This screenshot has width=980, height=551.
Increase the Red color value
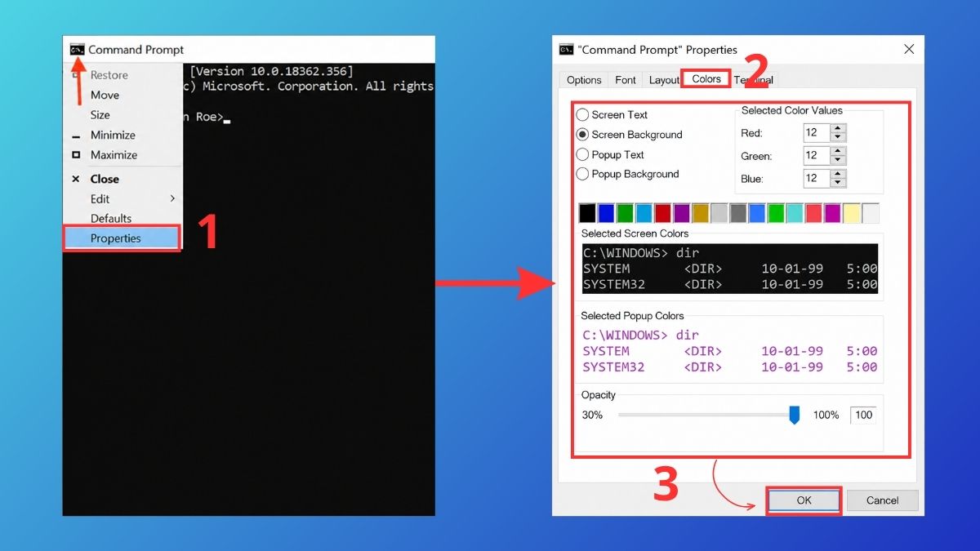(x=838, y=128)
